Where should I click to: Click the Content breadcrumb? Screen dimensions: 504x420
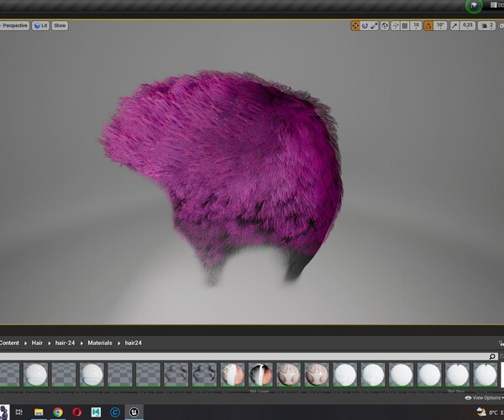pos(9,343)
